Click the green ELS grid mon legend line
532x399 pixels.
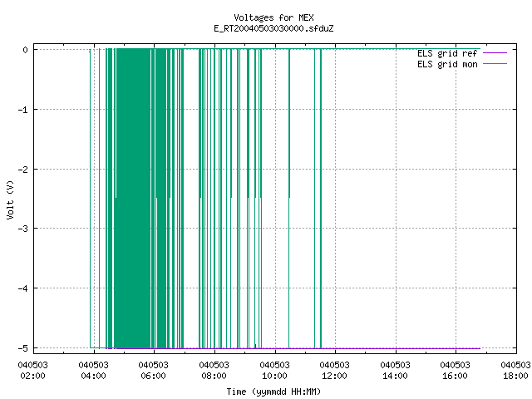(495, 64)
